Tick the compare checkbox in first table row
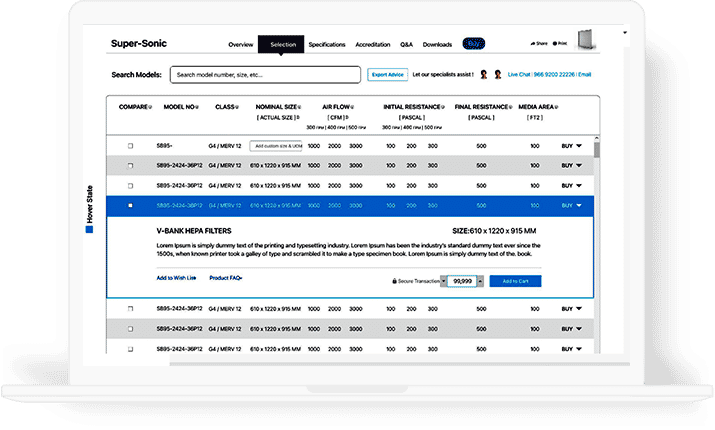This screenshot has width=715, height=430. 130,146
